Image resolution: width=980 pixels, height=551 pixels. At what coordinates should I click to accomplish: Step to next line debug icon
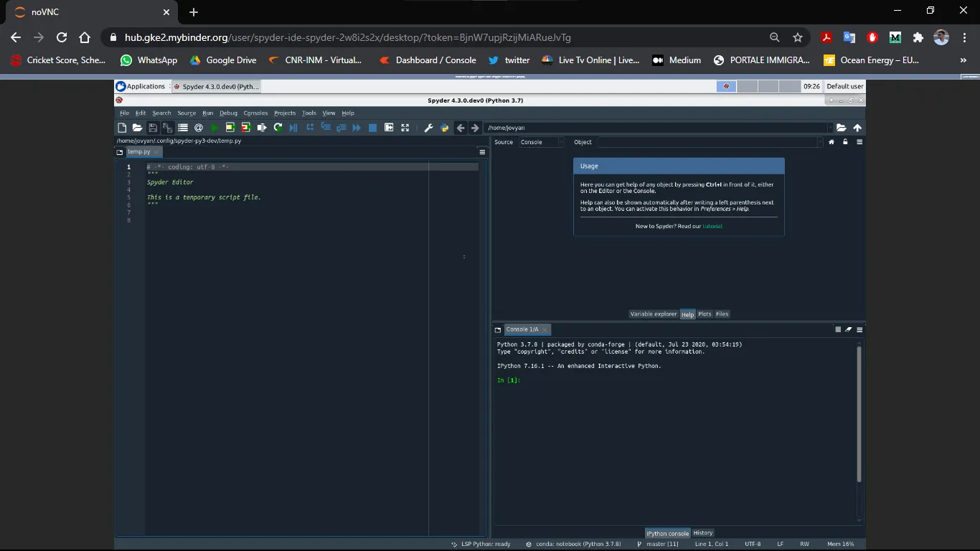pos(310,127)
